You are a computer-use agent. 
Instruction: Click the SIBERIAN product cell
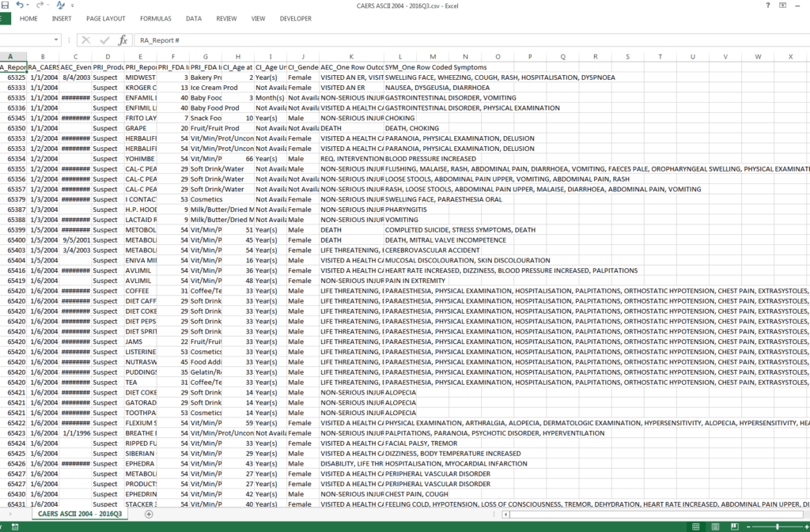pyautogui.click(x=141, y=454)
